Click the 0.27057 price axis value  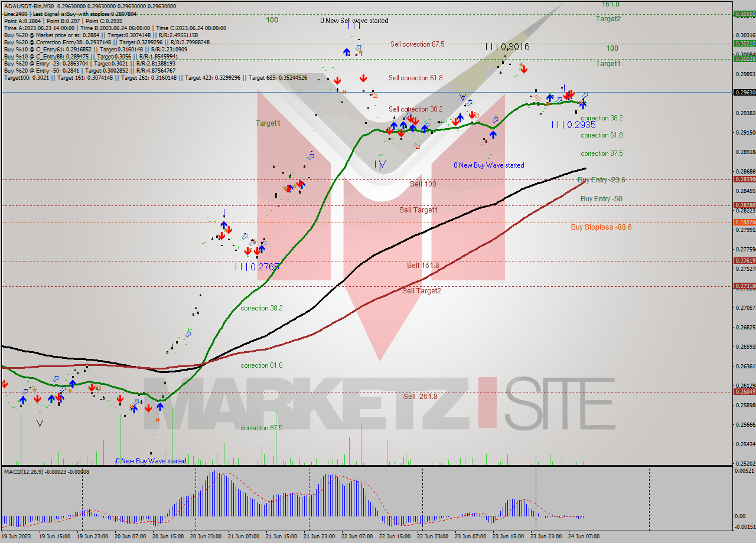click(745, 308)
